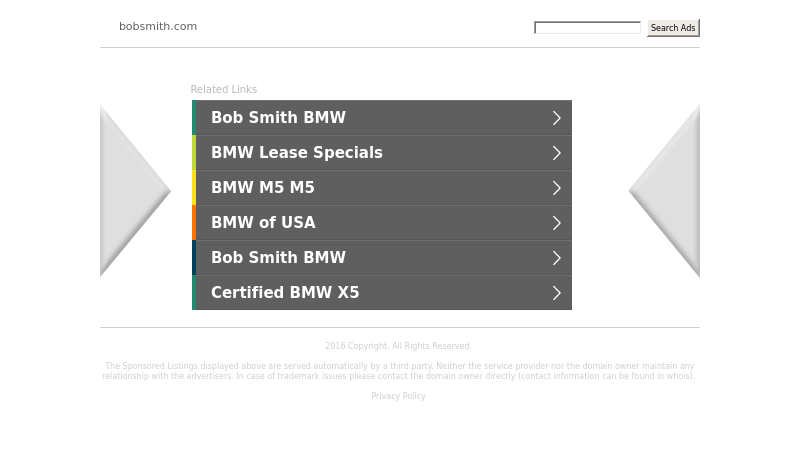Click the Search Ads button
The image size is (800, 456).
click(673, 28)
